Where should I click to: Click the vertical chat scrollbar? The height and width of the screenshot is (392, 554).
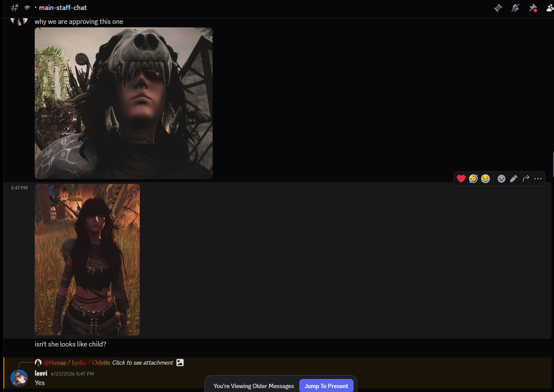[553, 165]
